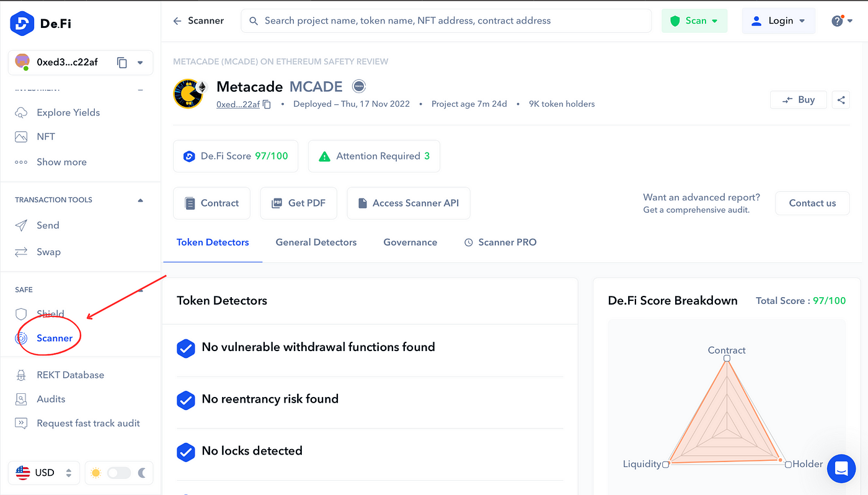Open the 0xed...22af contract link
The image size is (868, 495).
pos(238,104)
